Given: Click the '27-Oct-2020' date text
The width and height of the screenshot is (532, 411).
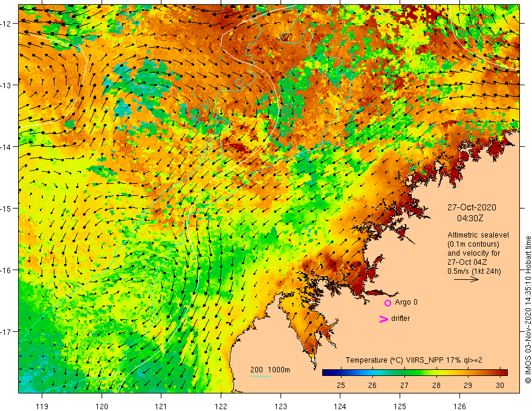Looking at the screenshot, I should [x=472, y=207].
